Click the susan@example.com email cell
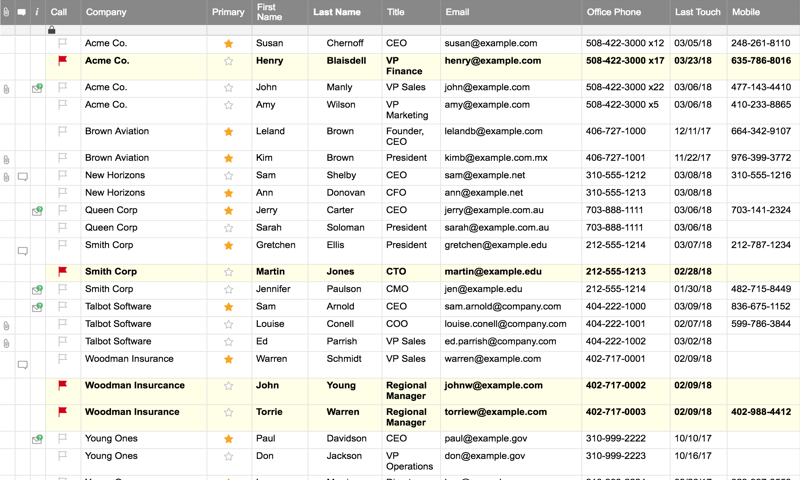800x480 pixels. pos(491,44)
